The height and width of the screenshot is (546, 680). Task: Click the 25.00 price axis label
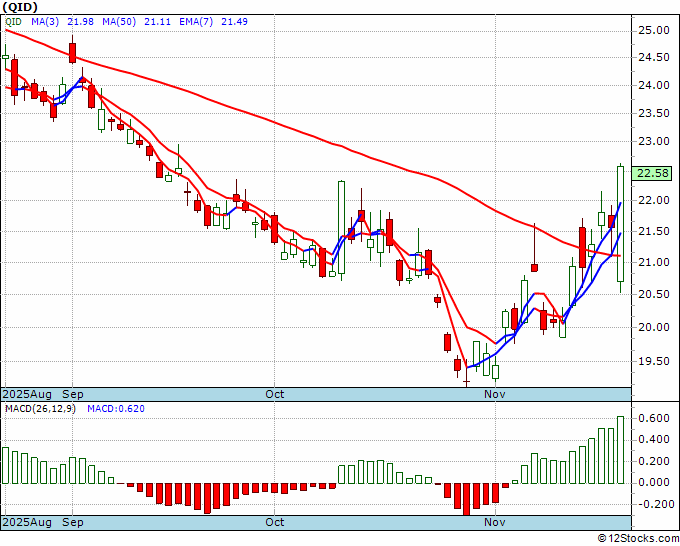click(654, 30)
